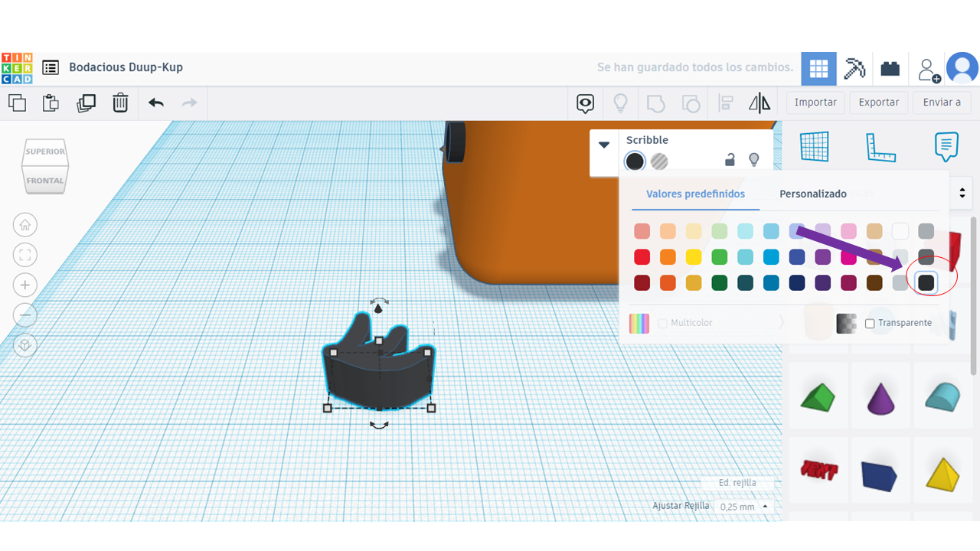Open the Bricks mode icon
The height and width of the screenshot is (551, 980).
pyautogui.click(x=890, y=69)
